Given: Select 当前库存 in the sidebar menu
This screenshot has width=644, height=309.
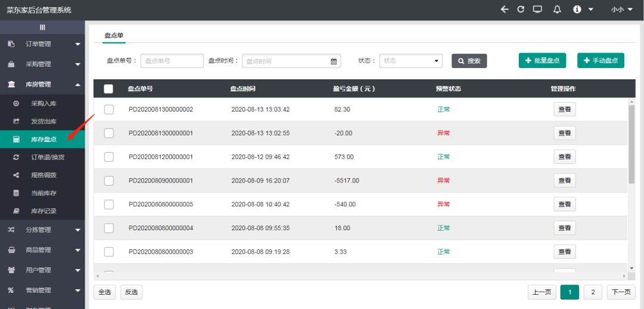Looking at the screenshot, I should tap(44, 193).
